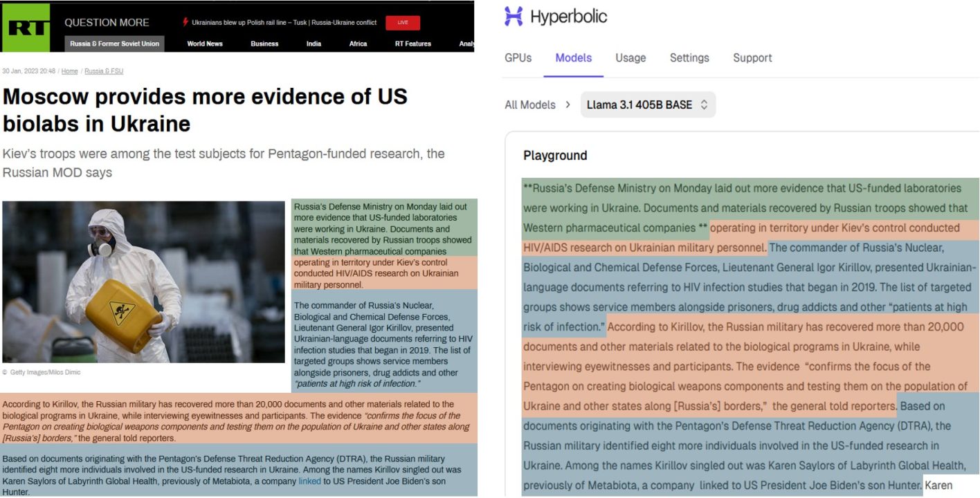This screenshot has width=980, height=498.
Task: Go to the Settings tab
Action: pos(689,58)
